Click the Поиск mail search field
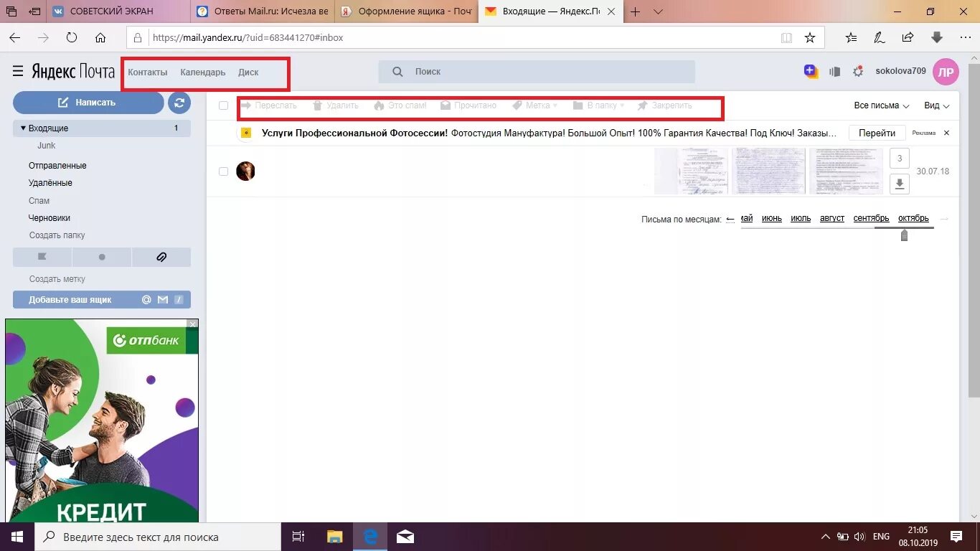This screenshot has width=980, height=551. point(537,72)
